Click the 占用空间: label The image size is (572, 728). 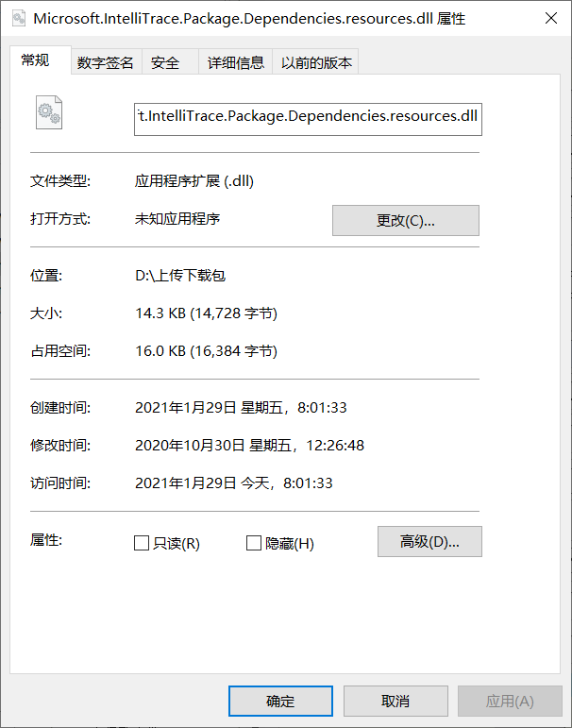tap(60, 351)
